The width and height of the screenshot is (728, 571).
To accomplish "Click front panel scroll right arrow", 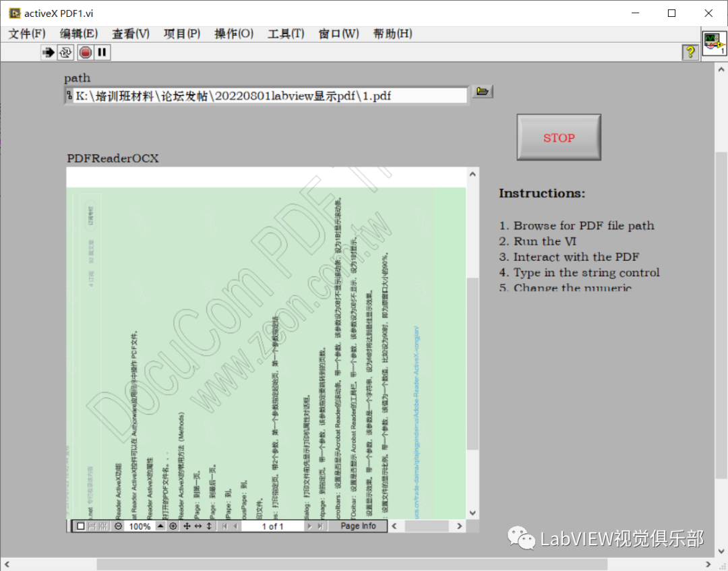I will [x=708, y=564].
